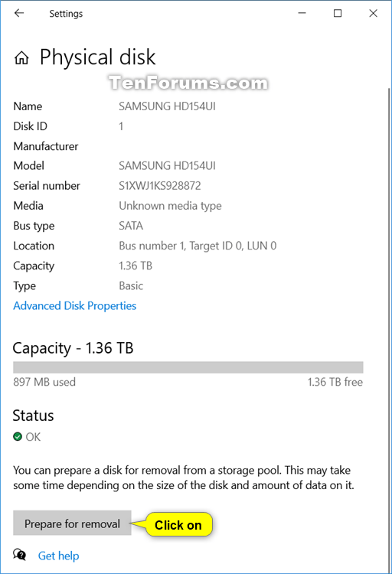Click the Capacity - 1.36 TB heading

point(73,347)
